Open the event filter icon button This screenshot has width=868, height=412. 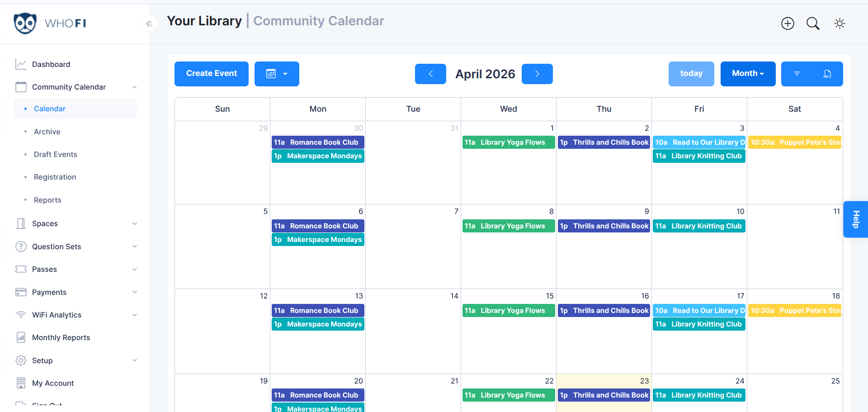[797, 74]
